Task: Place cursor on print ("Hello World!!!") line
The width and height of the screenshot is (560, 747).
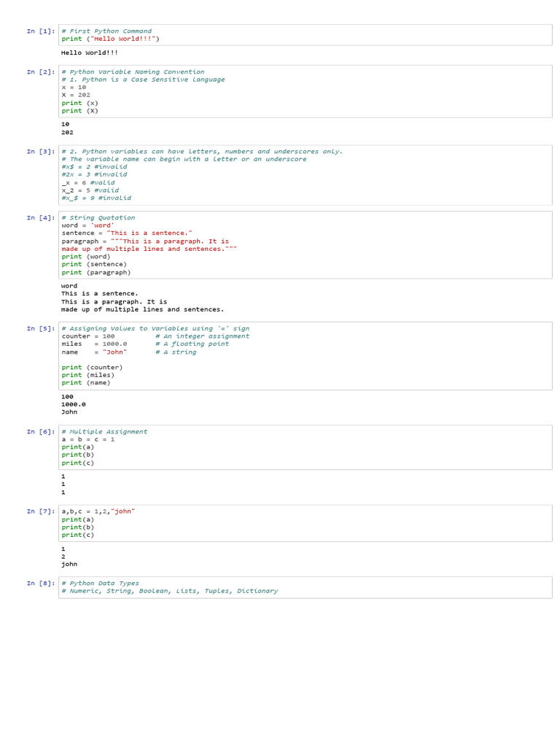Action: pyautogui.click(x=111, y=39)
